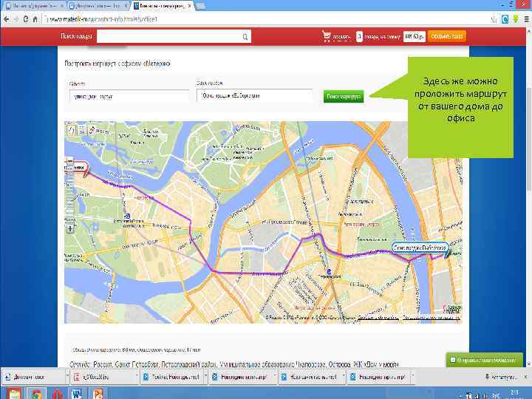Click the green find route button
The height and width of the screenshot is (399, 532).
pyautogui.click(x=344, y=97)
